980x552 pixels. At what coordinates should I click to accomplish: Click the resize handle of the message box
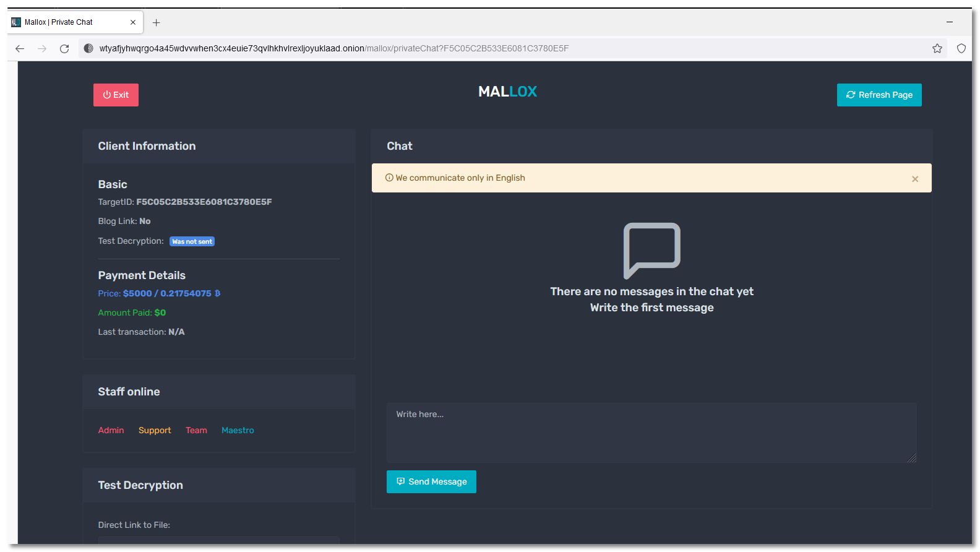pos(911,458)
